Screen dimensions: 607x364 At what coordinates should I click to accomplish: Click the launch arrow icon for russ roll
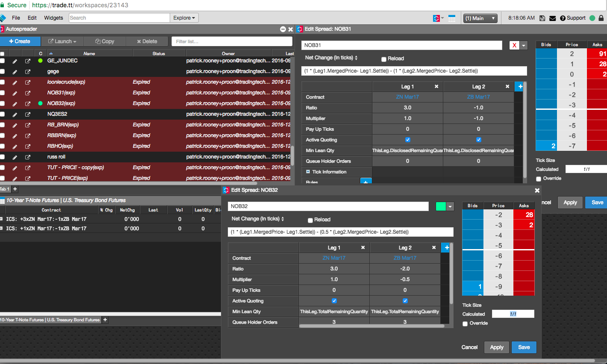click(x=28, y=157)
